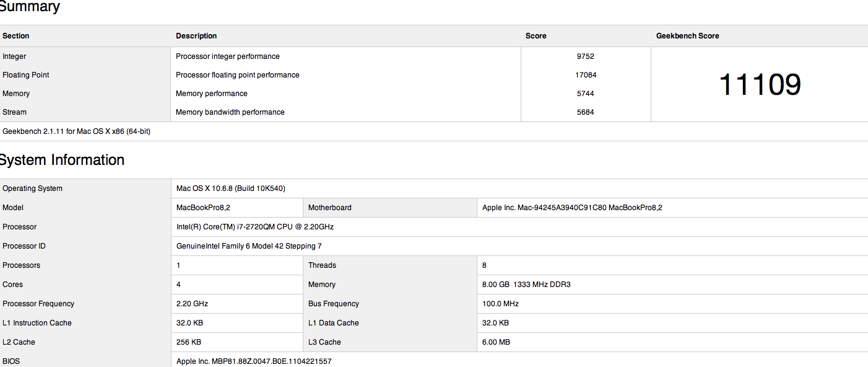The image size is (868, 367).
Task: Select the Processor ID value
Action: (249, 246)
